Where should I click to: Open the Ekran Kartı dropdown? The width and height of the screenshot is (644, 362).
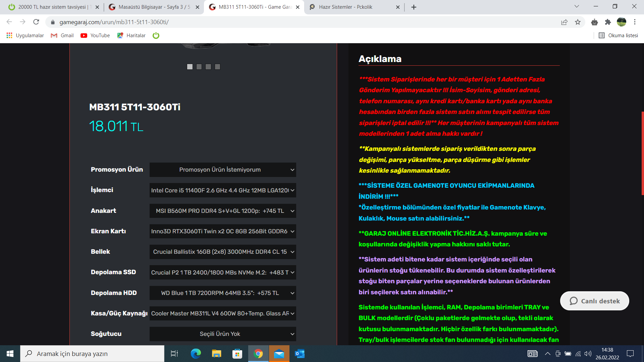223,231
